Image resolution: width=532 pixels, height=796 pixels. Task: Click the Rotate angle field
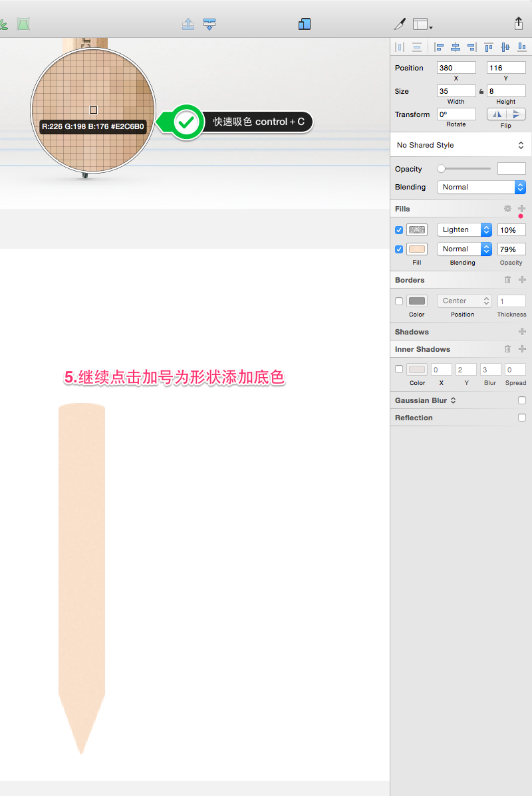tap(456, 114)
